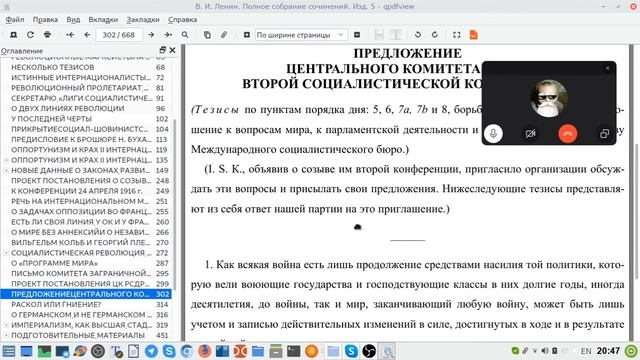
Task: Open search with magnifier icon
Action: click(185, 35)
